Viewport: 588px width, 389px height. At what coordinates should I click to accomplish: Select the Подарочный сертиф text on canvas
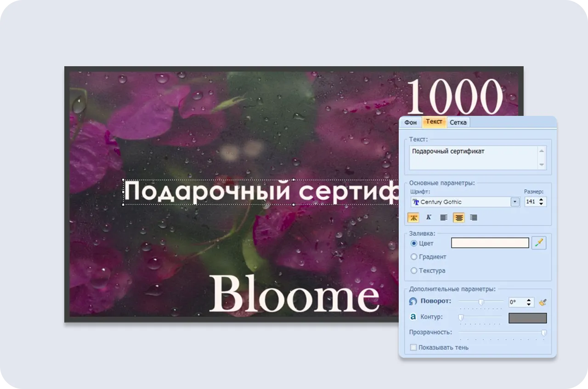262,192
